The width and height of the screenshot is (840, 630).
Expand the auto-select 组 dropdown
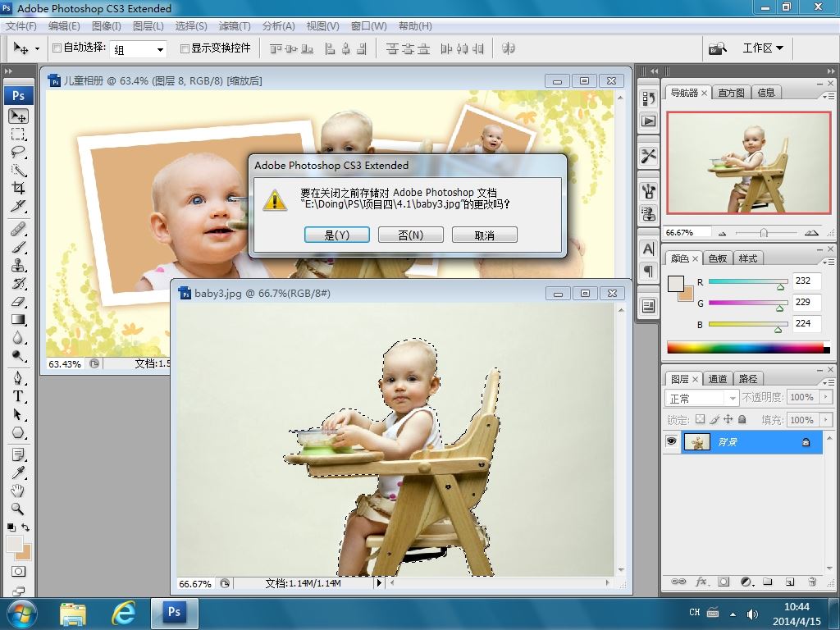pos(160,49)
